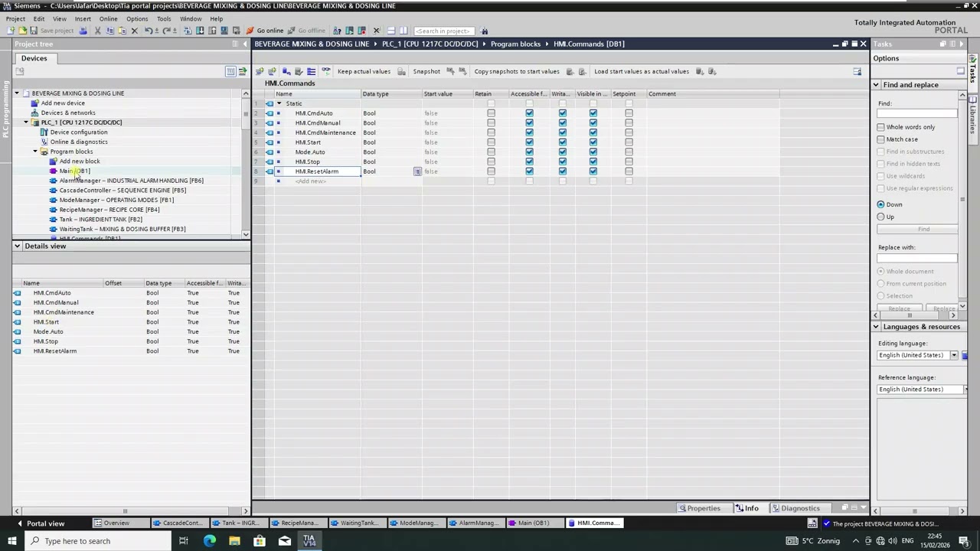Click the Split editor horizontally icon

point(390,31)
